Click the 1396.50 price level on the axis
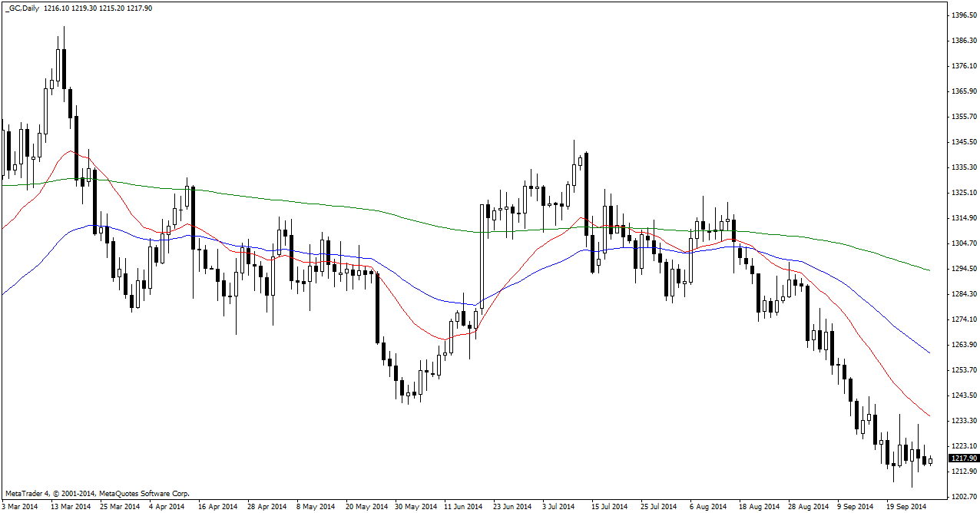 (965, 15)
